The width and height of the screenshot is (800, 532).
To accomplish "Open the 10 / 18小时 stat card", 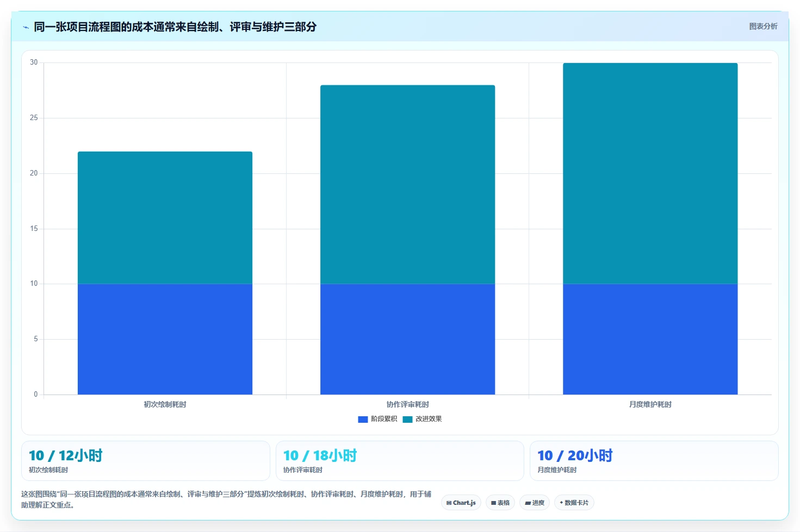I will click(x=400, y=461).
